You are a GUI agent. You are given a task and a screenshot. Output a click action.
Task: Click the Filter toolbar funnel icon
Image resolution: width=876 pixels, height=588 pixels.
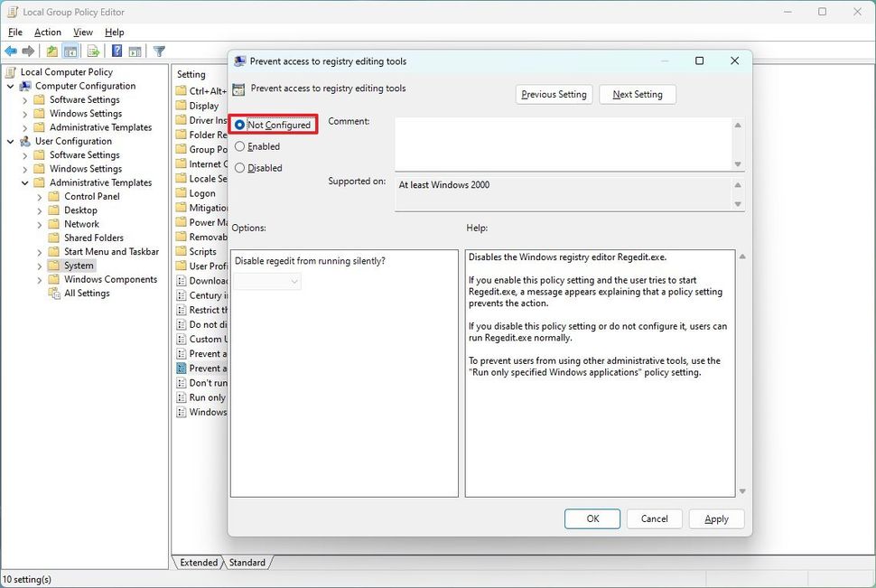(159, 51)
